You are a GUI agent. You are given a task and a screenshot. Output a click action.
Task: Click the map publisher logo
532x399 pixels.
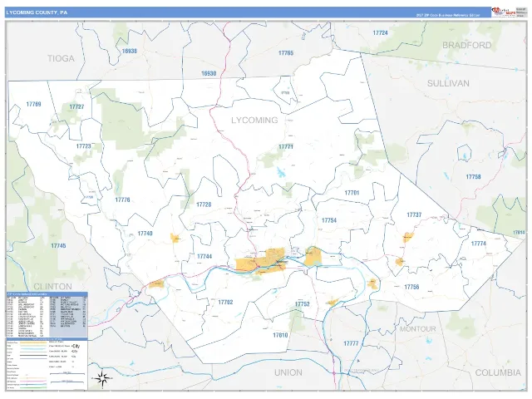503,12
